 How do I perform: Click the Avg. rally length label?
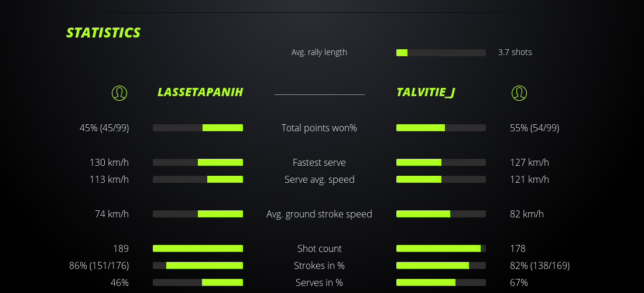(x=319, y=52)
